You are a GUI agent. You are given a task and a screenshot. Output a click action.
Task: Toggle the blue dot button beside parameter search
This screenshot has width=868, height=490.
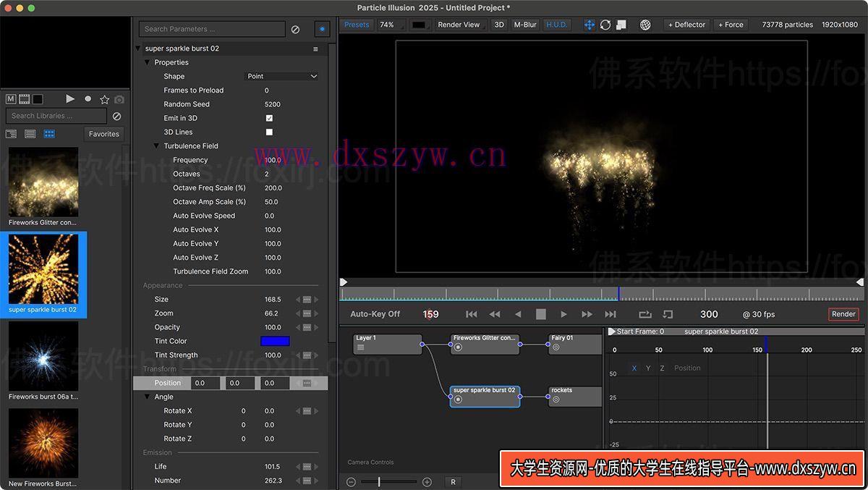pos(322,29)
